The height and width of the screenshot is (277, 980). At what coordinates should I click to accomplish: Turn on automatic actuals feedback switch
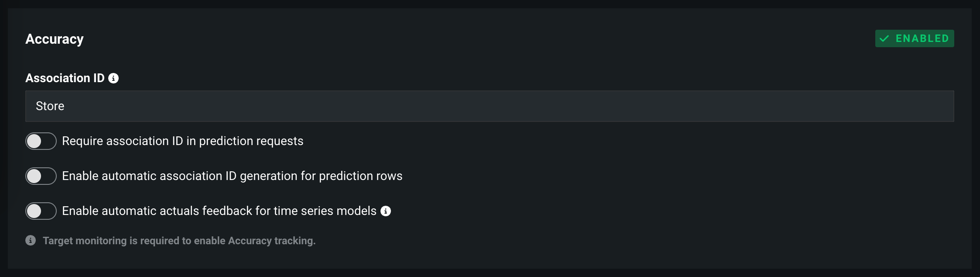[x=41, y=211]
